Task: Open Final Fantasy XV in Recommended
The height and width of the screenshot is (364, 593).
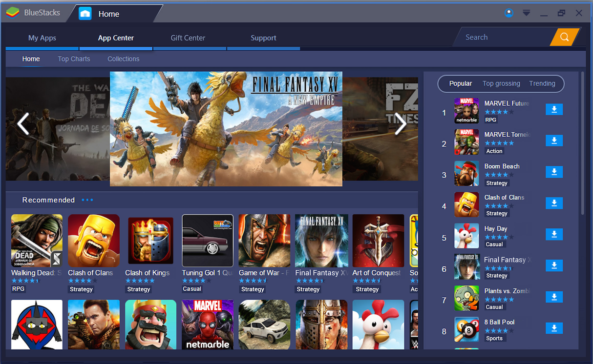Action: coord(321,241)
